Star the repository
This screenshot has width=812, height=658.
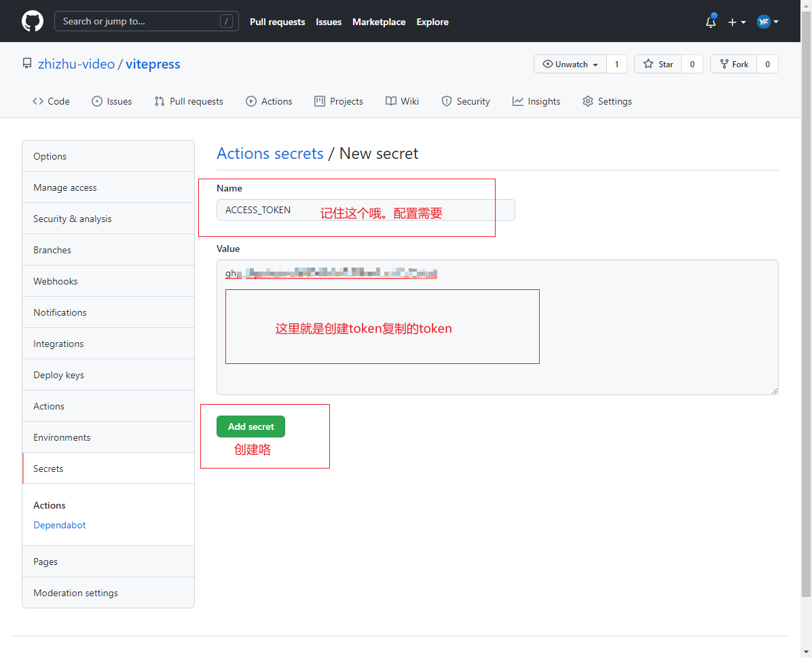[x=658, y=64]
